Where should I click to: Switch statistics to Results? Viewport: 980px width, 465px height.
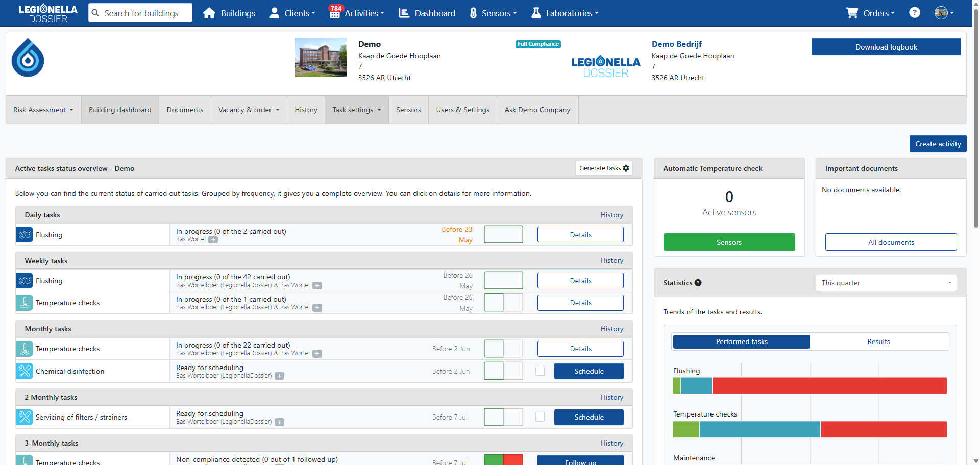coord(879,341)
